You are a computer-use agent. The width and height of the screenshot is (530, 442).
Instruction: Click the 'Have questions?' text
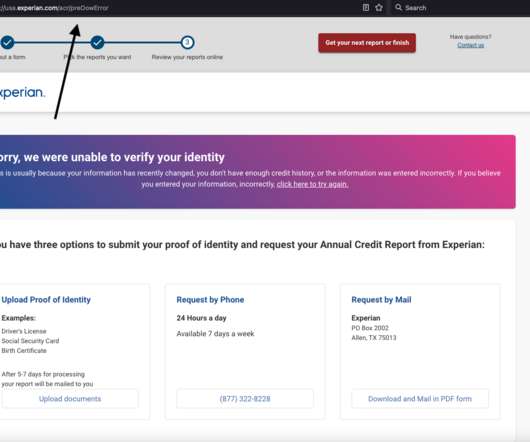coord(471,36)
